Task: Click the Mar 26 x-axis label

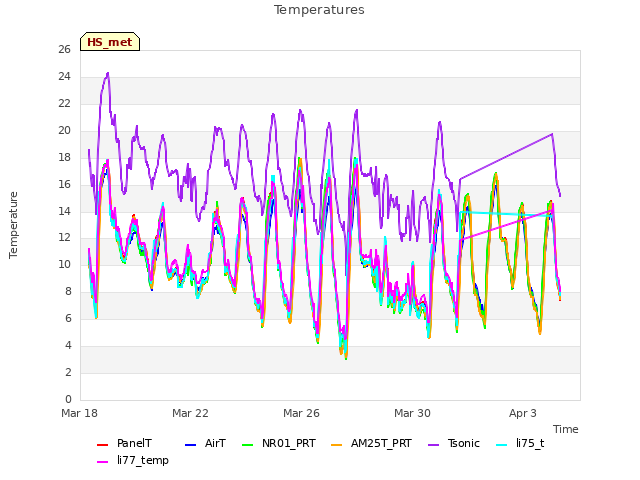Action: click(301, 413)
